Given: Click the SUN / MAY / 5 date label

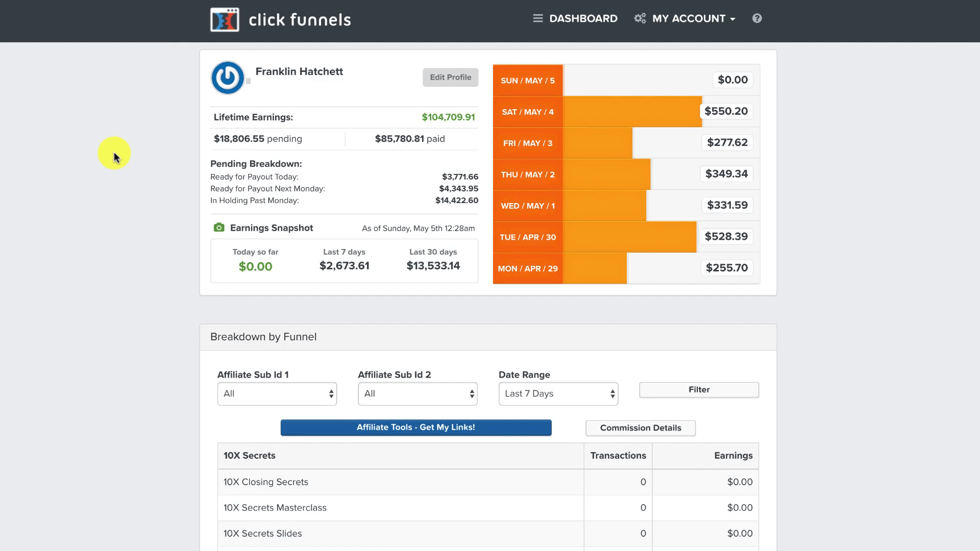Looking at the screenshot, I should pyautogui.click(x=528, y=81).
